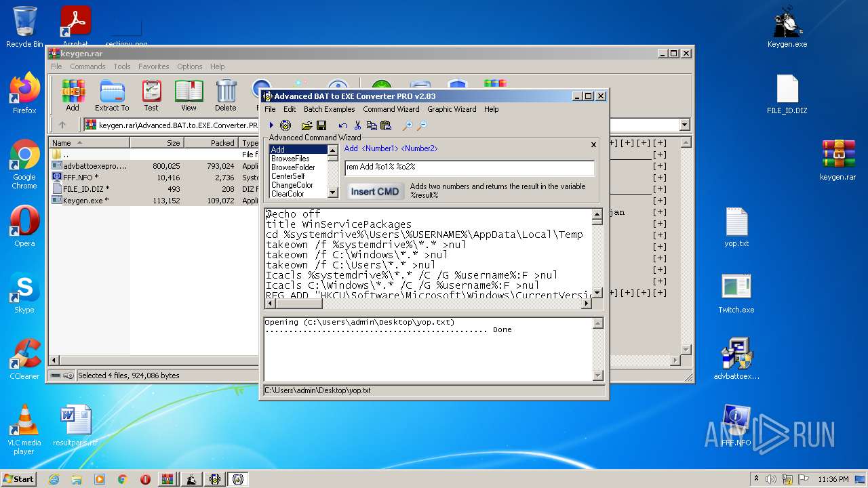Open WinRAR Options menu
This screenshot has width=868, height=488.
190,66
